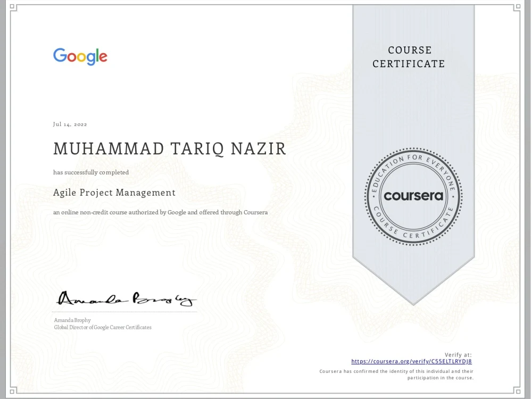Click the Coursera seal badge

click(x=413, y=196)
